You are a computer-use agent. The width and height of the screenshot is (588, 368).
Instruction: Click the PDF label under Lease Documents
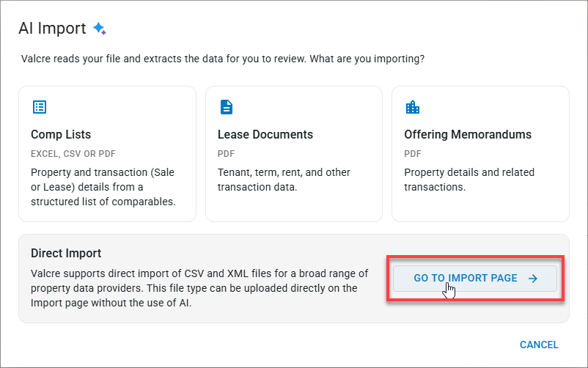pyautogui.click(x=226, y=154)
